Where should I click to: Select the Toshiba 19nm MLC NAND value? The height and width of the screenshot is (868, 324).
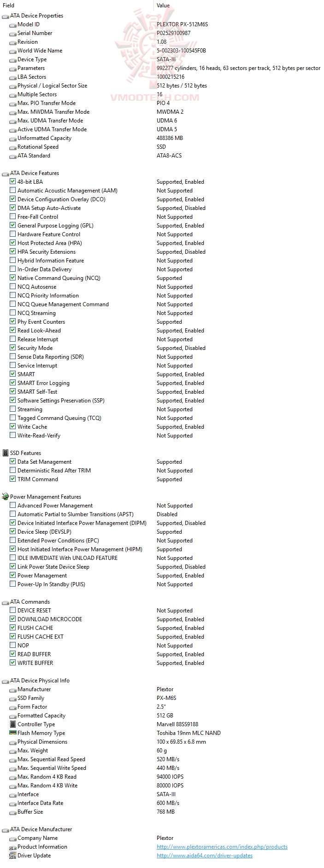click(189, 733)
